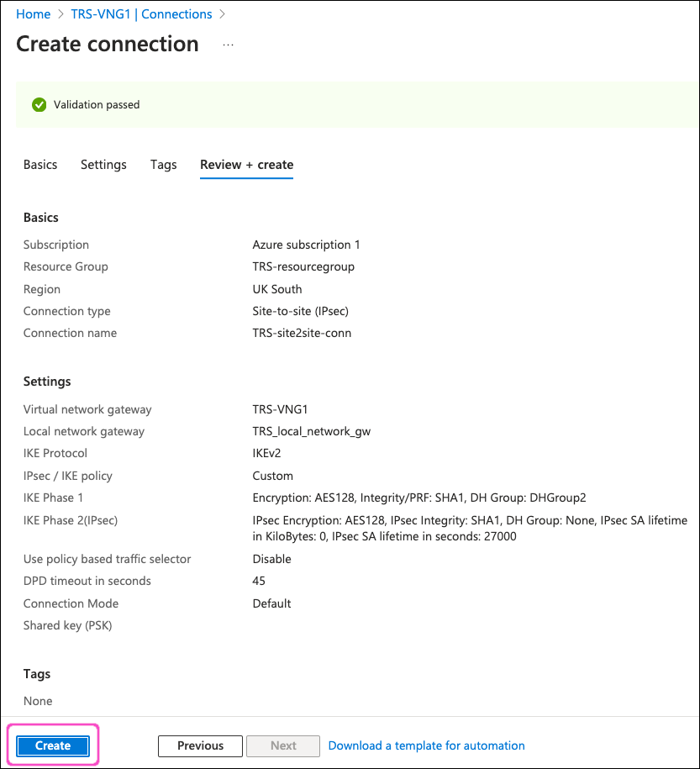700x769 pixels.
Task: Select the TRS-site2site-conn connection name value
Action: 302,333
